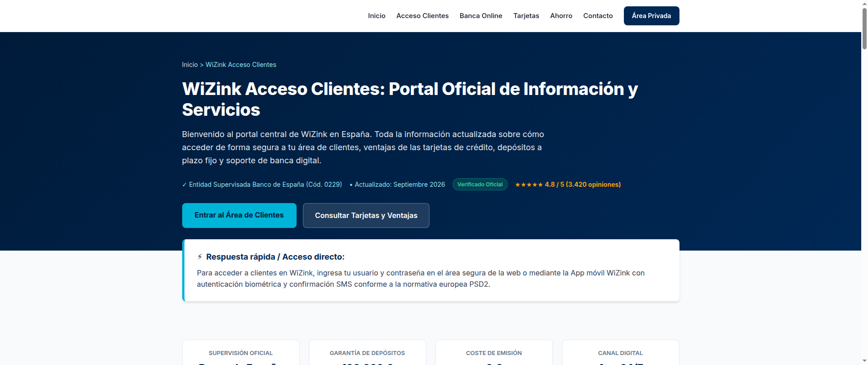Click the GARANTÍA DE DEPÓSITOS card label
The height and width of the screenshot is (365, 868).
pyautogui.click(x=368, y=353)
